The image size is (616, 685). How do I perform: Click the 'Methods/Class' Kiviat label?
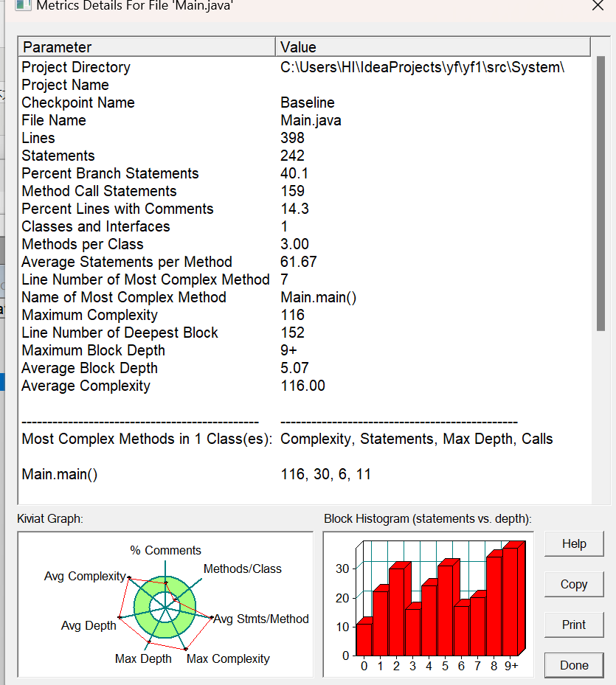(242, 568)
